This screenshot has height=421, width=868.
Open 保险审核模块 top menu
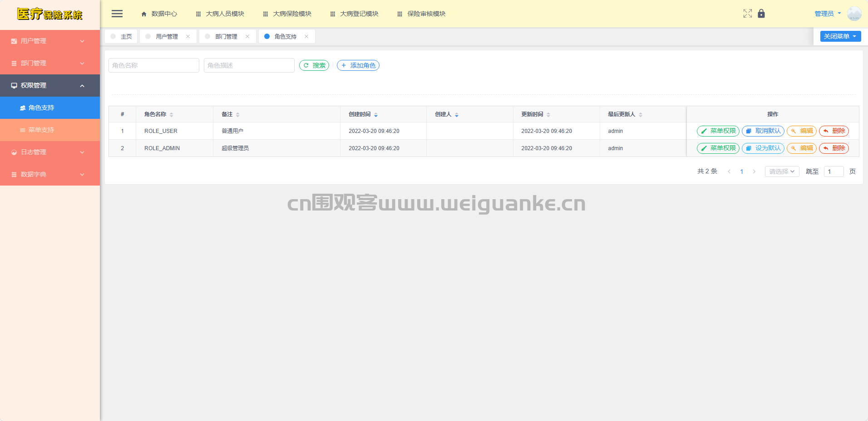tap(422, 14)
